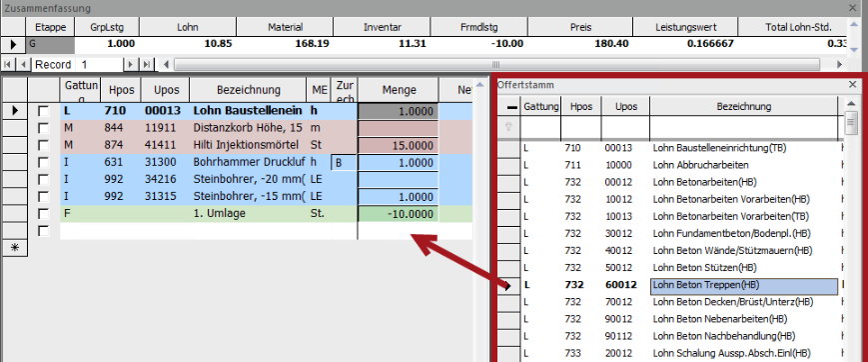
Task: Tick checkbox of Hilti Injektionsmörtel row
Action: [x=43, y=145]
